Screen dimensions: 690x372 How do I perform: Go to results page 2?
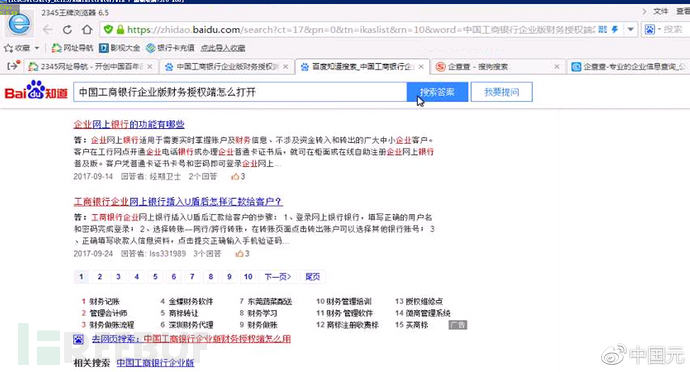(x=100, y=276)
